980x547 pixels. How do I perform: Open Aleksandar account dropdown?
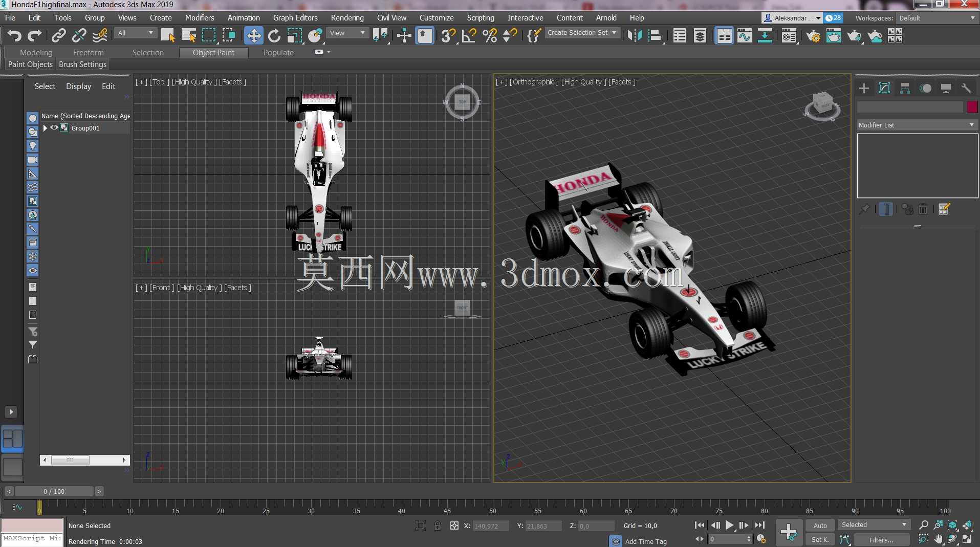(x=792, y=18)
